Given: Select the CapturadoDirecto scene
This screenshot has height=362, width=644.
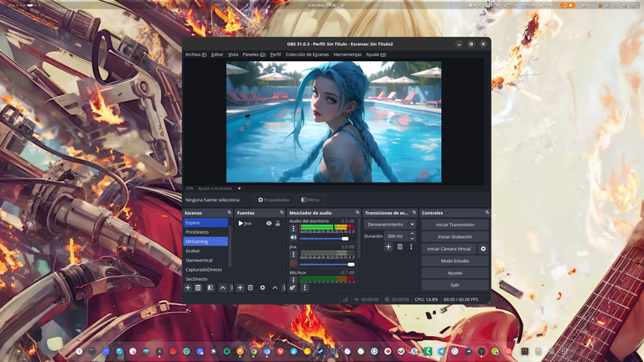Looking at the screenshot, I should point(205,270).
